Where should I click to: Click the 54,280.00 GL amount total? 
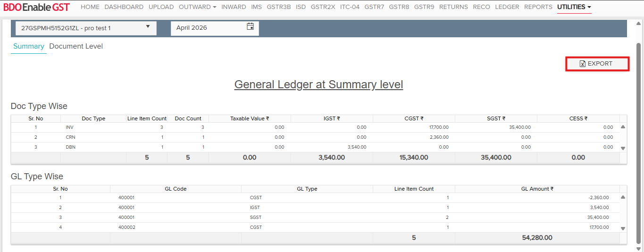(537, 238)
